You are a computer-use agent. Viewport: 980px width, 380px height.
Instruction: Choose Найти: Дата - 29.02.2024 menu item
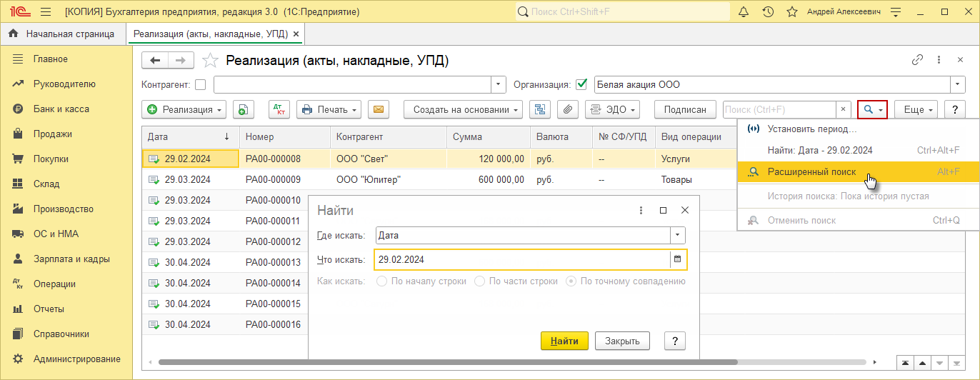pyautogui.click(x=858, y=151)
